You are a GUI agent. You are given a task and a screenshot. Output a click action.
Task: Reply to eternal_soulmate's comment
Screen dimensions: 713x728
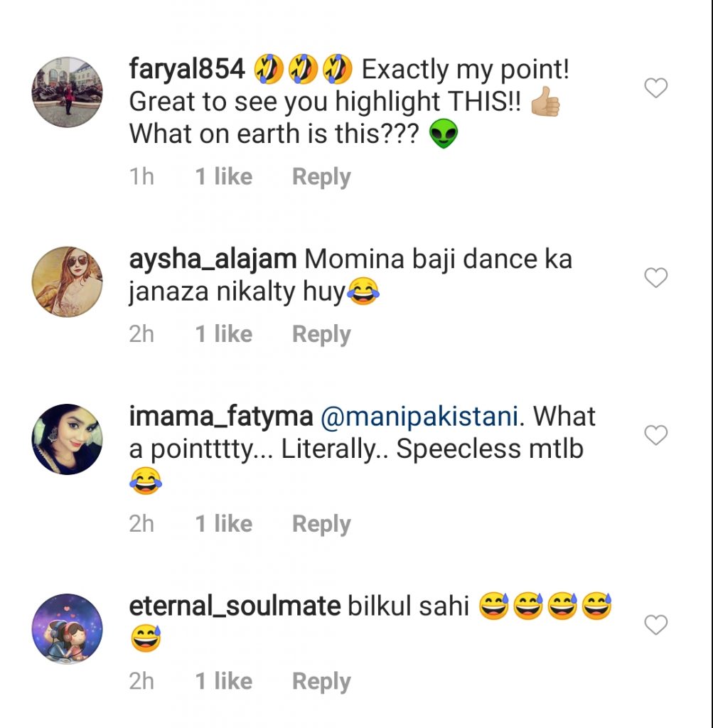click(x=321, y=681)
